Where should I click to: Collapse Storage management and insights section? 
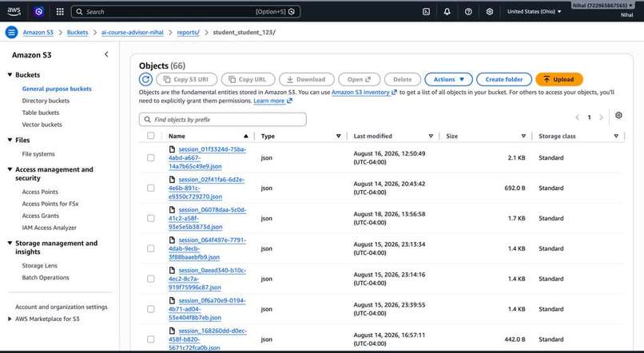point(10,243)
